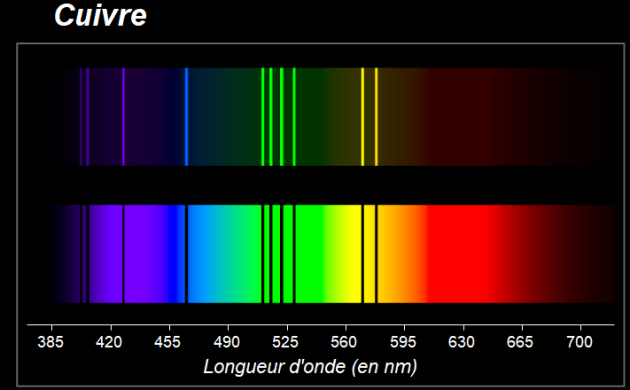The image size is (630, 390).
Task: Click the axis label '700'
Action: pos(579,342)
